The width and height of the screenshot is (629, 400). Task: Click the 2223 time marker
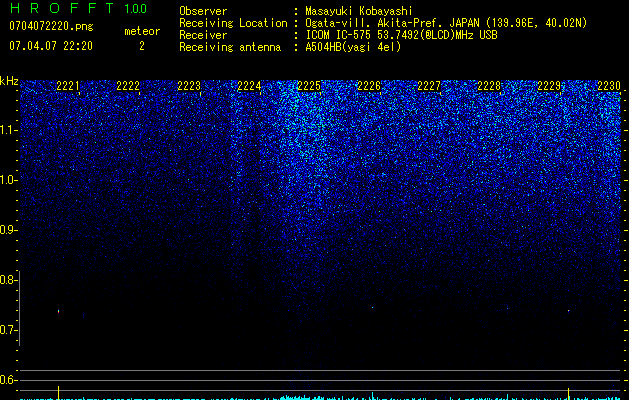(x=189, y=86)
